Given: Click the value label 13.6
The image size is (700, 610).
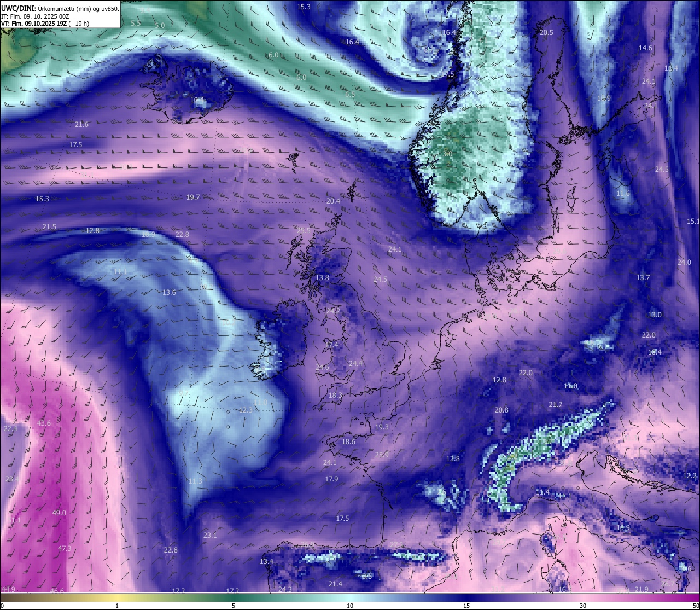Looking at the screenshot, I should tap(169, 292).
